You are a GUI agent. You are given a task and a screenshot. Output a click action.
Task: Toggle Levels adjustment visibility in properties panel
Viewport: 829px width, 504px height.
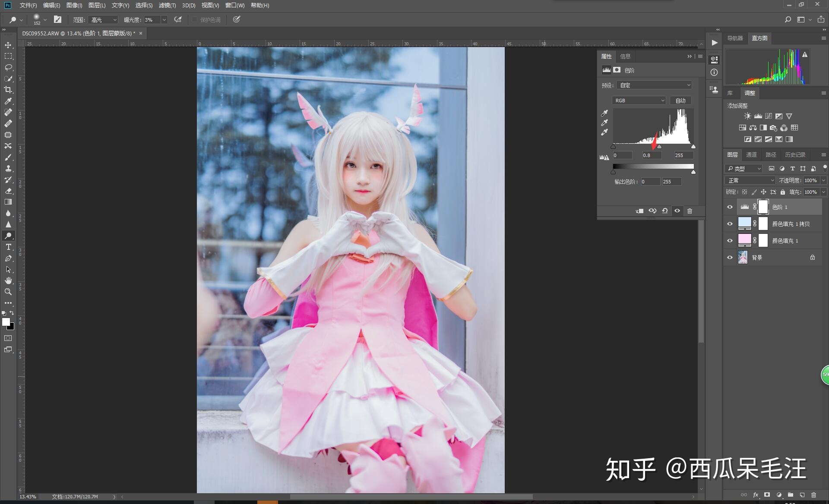point(677,211)
